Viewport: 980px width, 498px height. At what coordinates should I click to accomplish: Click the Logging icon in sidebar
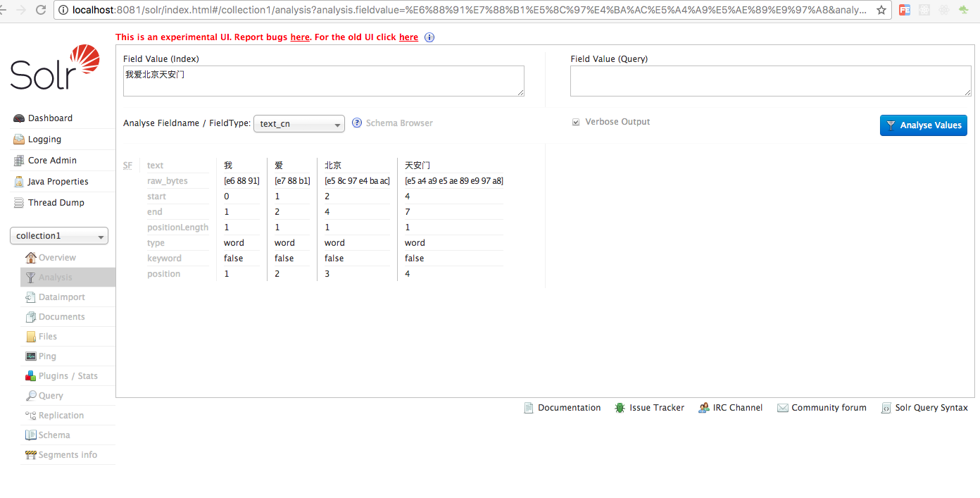19,139
